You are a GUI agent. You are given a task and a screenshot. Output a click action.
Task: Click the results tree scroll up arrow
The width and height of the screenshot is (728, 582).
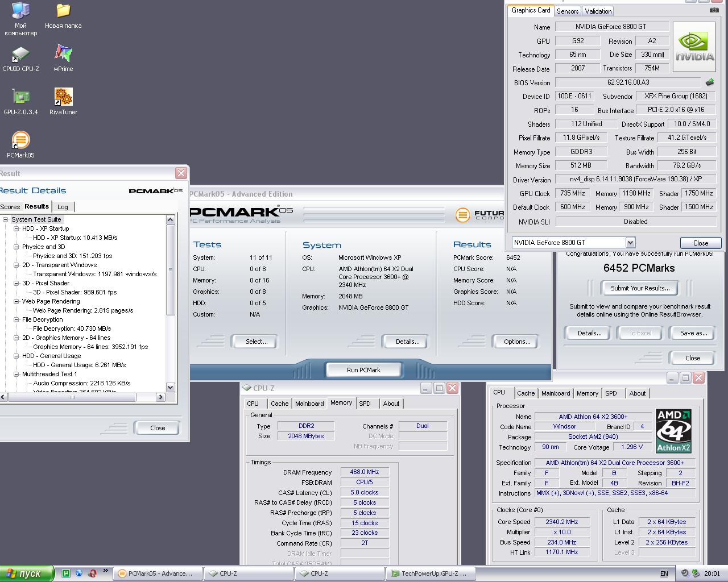coord(170,219)
